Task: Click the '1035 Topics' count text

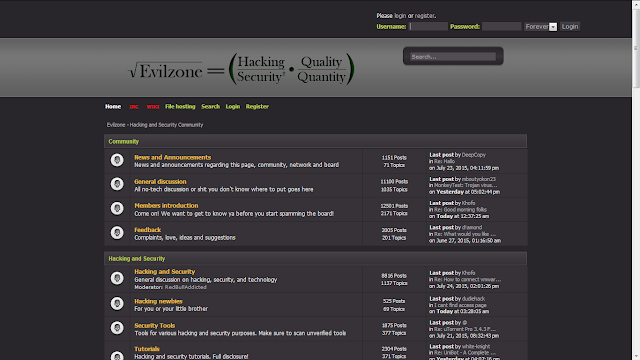Action: (x=394, y=189)
